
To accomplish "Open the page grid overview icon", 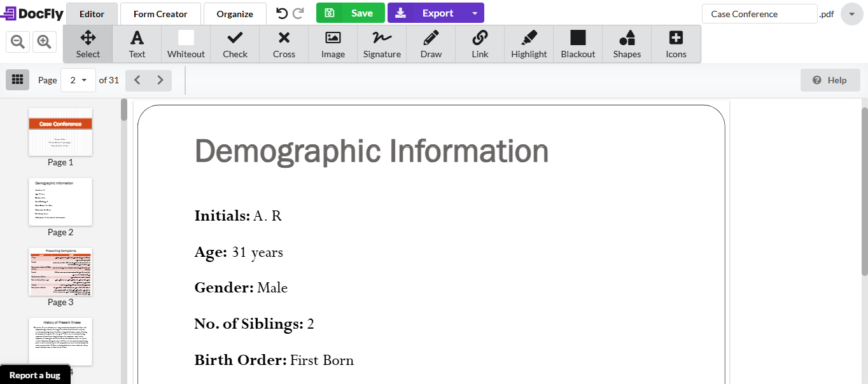I will click(x=17, y=79).
